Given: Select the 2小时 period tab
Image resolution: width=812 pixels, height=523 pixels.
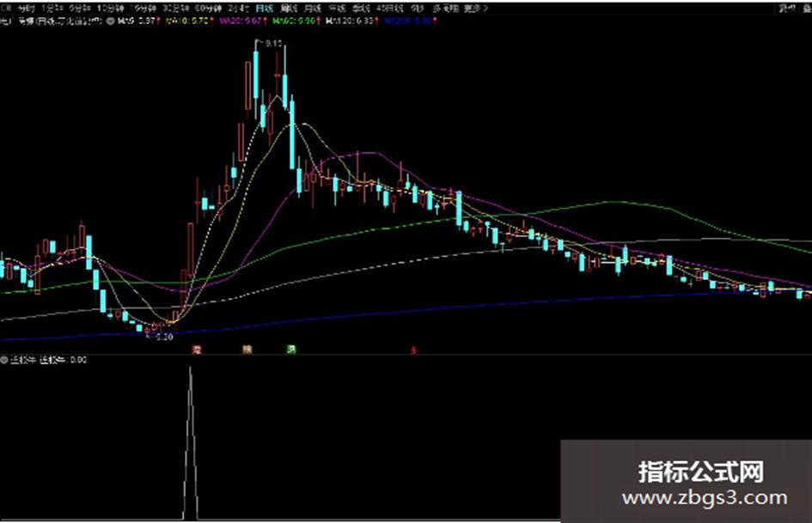Looking at the screenshot, I should [238, 9].
